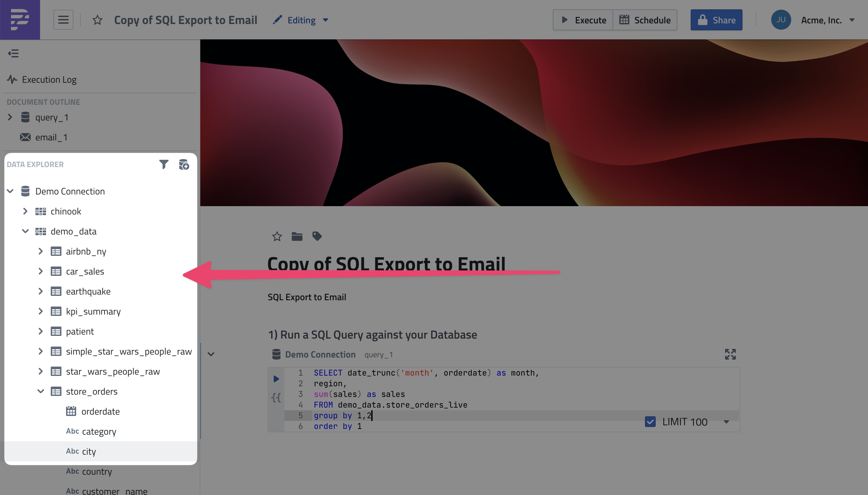Click the tag icon above the title
This screenshot has width=868, height=495.
[x=317, y=236]
